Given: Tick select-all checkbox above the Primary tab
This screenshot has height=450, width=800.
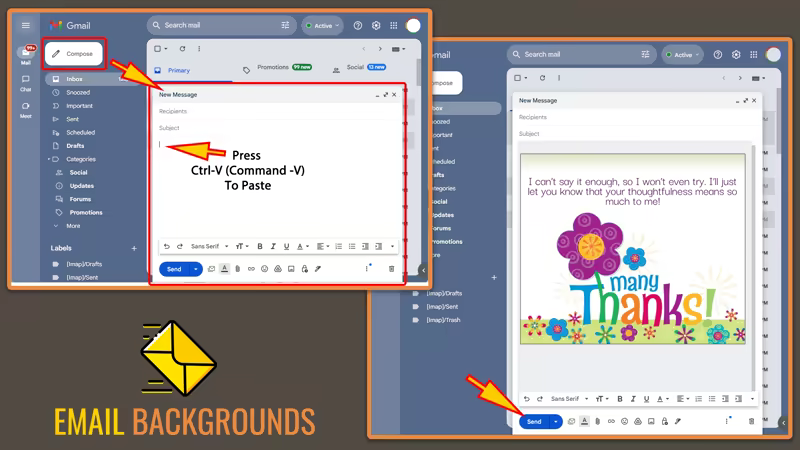Looking at the screenshot, I should (158, 48).
